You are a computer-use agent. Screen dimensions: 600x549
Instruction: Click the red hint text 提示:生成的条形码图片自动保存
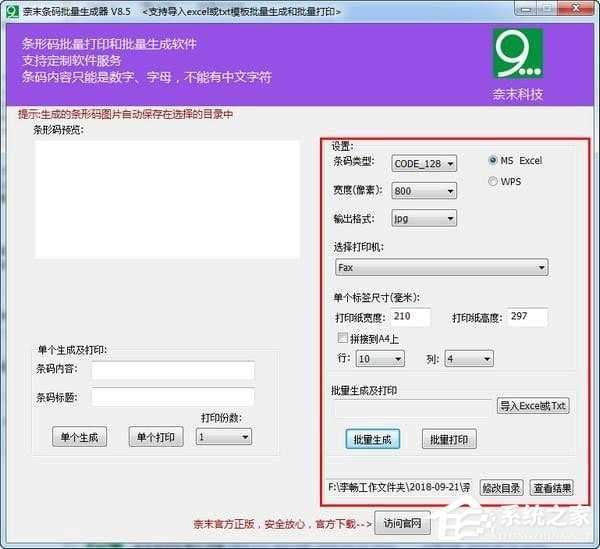(x=126, y=114)
